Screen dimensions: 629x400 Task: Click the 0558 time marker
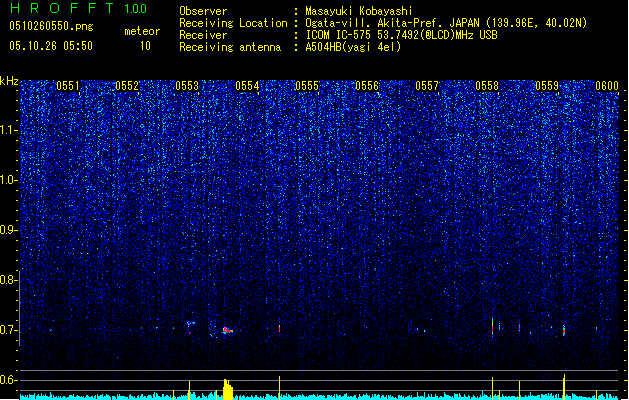click(487, 86)
